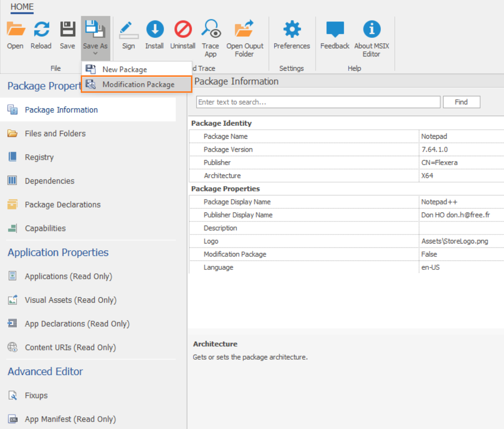Click the Feedback speech bubble icon
Screen dimensions: 504x429
(x=335, y=29)
